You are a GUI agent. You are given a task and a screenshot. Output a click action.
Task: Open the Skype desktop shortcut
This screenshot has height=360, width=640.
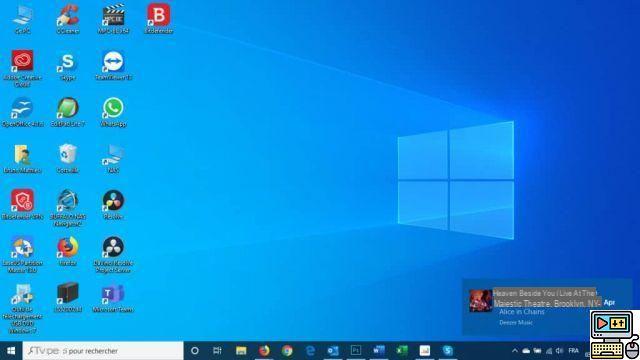click(x=68, y=65)
